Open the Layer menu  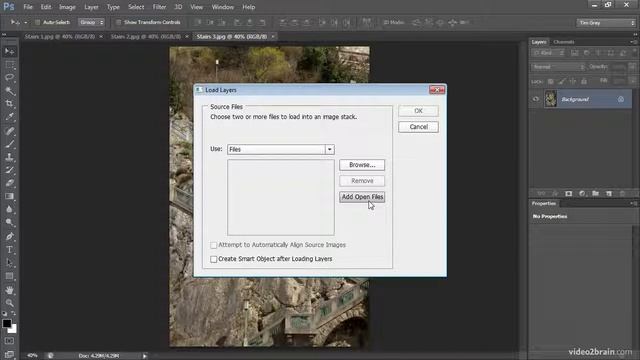91,7
